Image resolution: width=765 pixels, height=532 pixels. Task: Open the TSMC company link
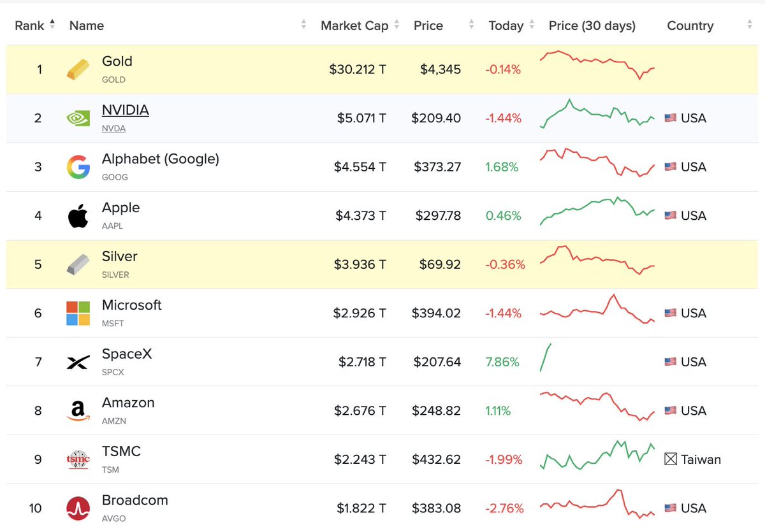pos(121,451)
